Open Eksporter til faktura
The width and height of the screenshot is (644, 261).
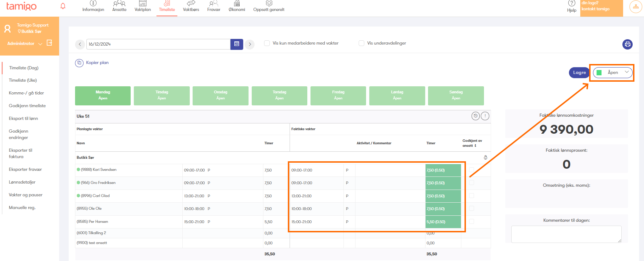[21, 153]
